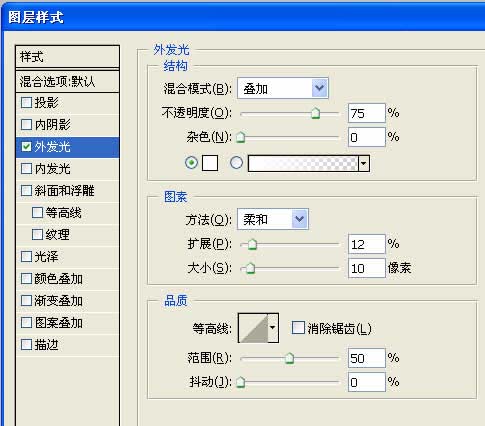Select the 光泽 row label
Screen dimensions: 485x426
46,257
